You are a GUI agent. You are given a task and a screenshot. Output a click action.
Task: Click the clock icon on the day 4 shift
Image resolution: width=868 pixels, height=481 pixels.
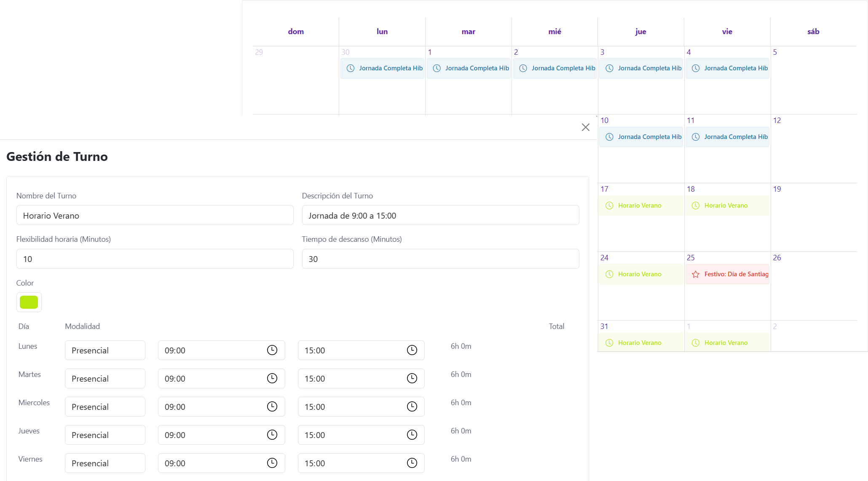click(696, 68)
